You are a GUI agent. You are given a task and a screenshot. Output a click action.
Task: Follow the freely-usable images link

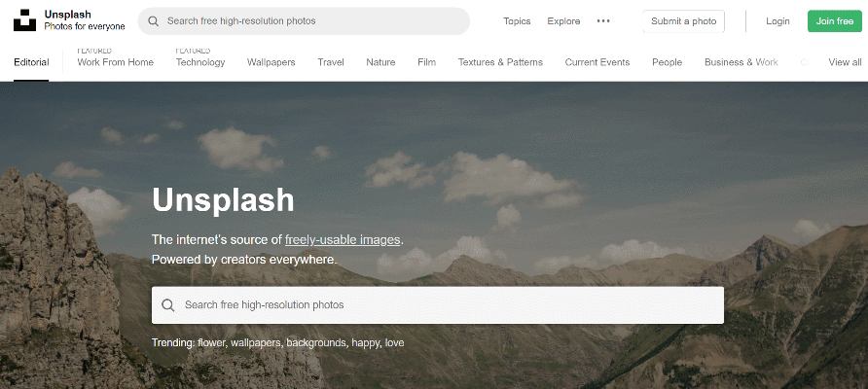point(343,240)
